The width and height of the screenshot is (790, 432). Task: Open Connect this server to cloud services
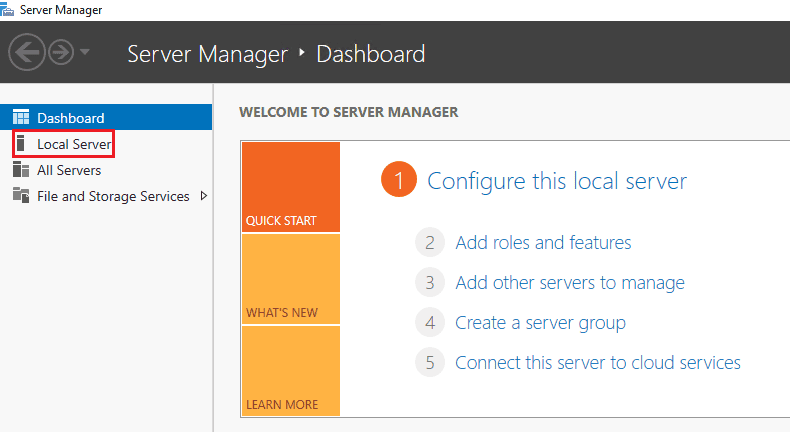597,363
